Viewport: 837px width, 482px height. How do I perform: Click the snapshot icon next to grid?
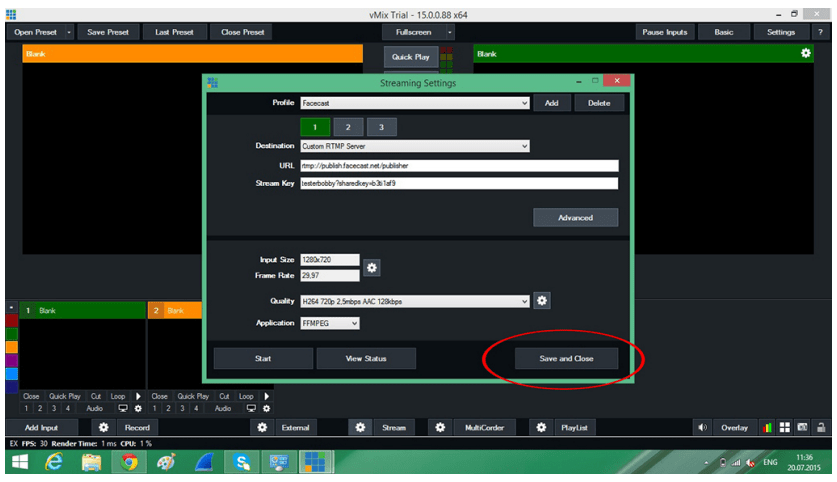(x=802, y=427)
